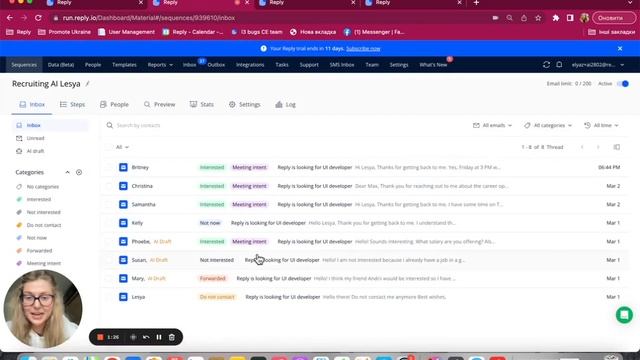640x360 pixels.
Task: Open Promote Ukraine bookmark
Action: coord(64,32)
